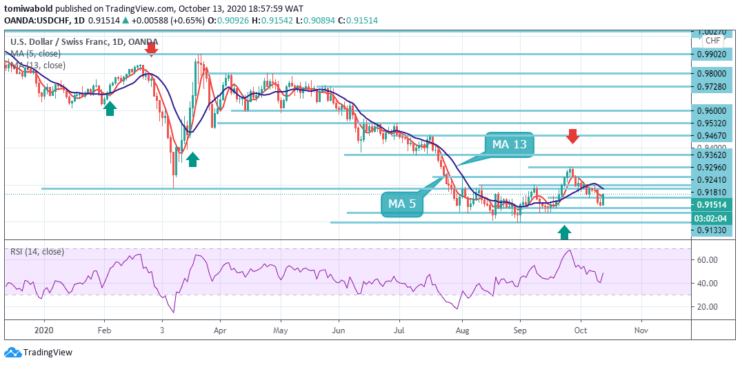
Task: Click the green up arrow near February
Action: tap(110, 108)
